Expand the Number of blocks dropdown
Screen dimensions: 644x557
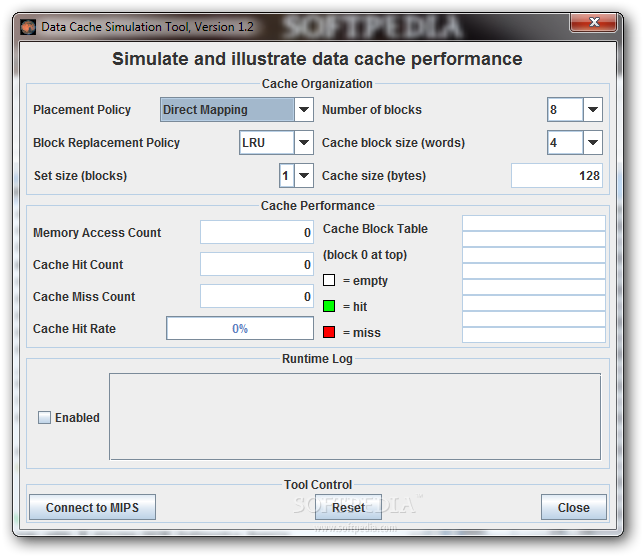coord(593,110)
